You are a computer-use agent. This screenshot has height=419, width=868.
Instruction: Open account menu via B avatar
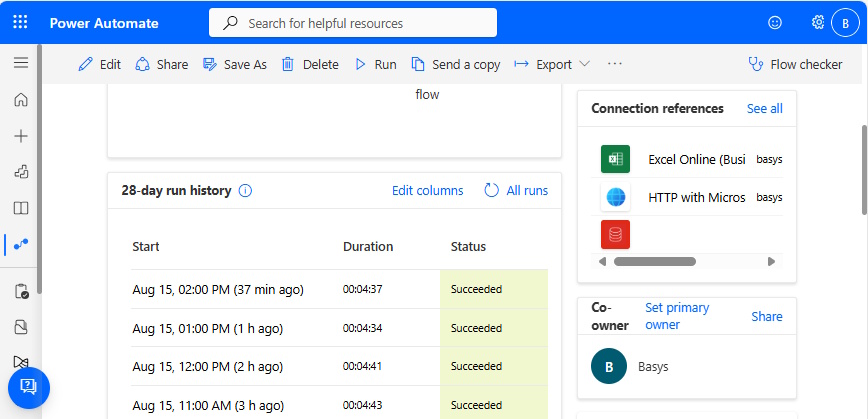tap(845, 23)
